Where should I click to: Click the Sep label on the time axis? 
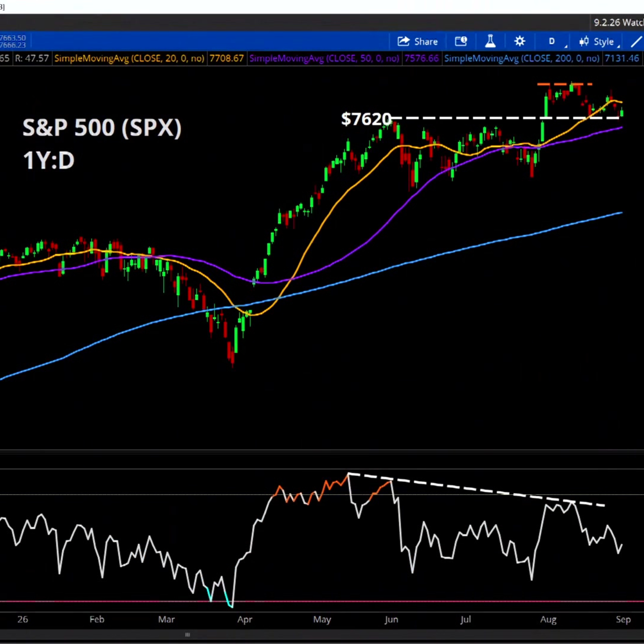(x=623, y=619)
